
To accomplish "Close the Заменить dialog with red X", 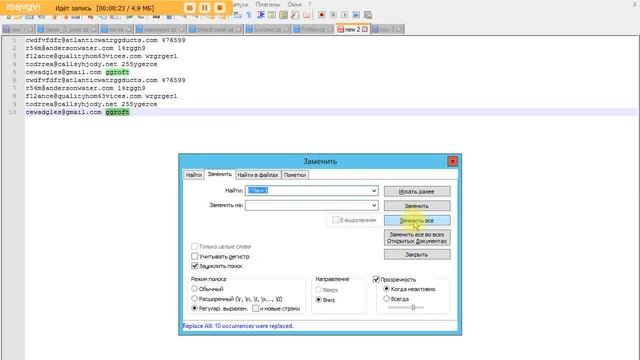I will click(452, 161).
